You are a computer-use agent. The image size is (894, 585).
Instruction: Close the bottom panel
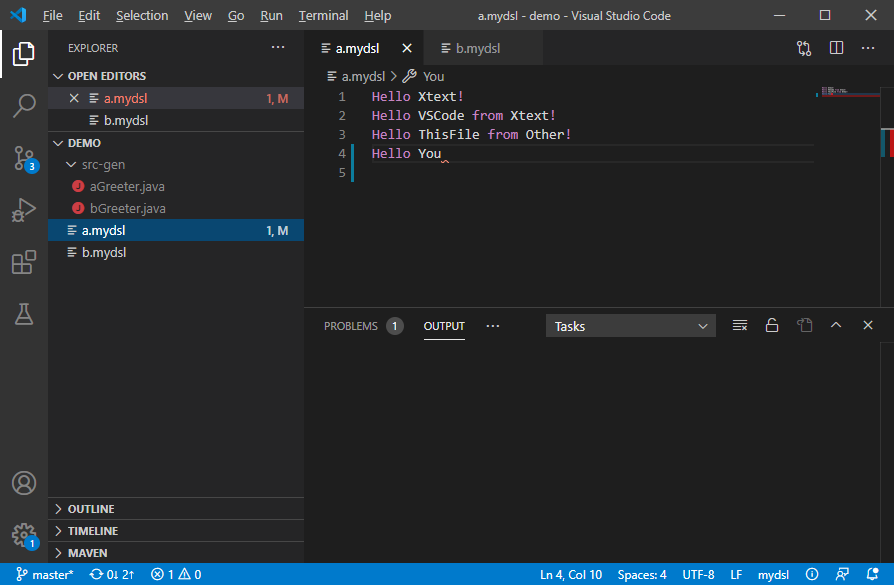point(868,325)
